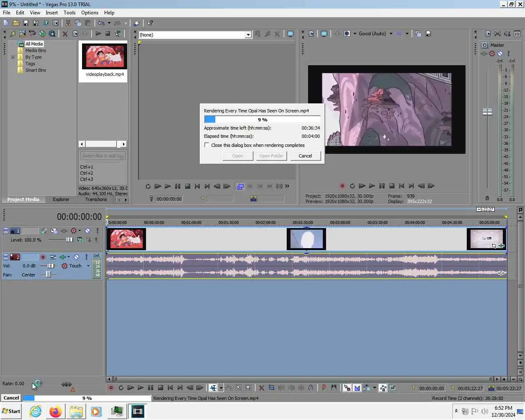Click the audio track 2 Vol slider
The height and width of the screenshot is (420, 525).
click(x=50, y=266)
